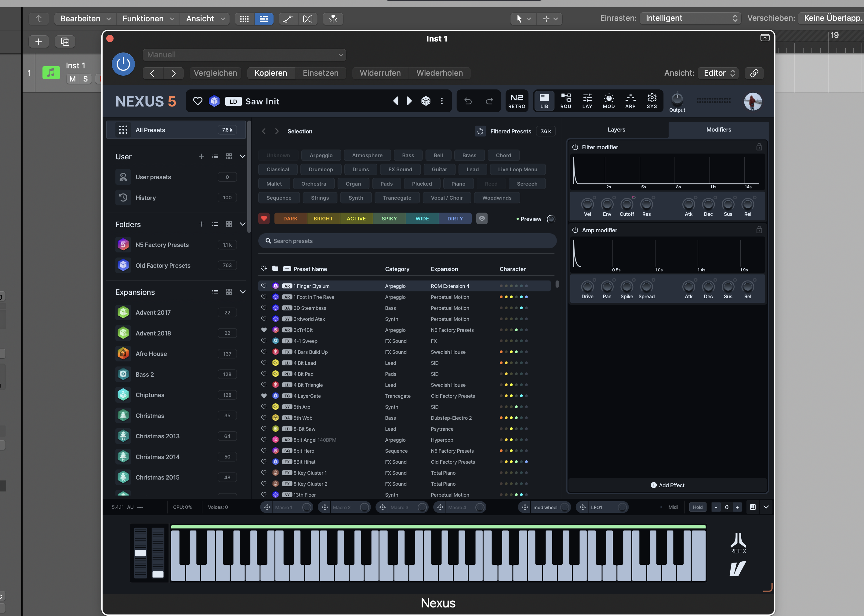Screen dimensions: 864x616
Task: Click Add Effect
Action: click(667, 485)
